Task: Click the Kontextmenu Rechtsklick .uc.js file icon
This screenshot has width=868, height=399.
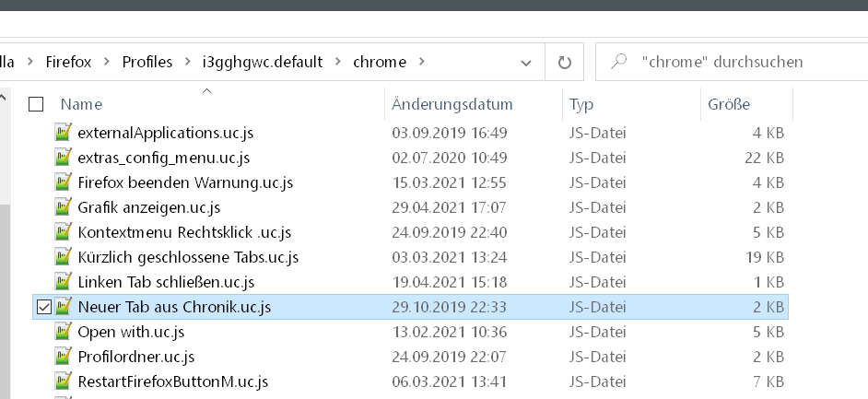Action: tap(64, 232)
